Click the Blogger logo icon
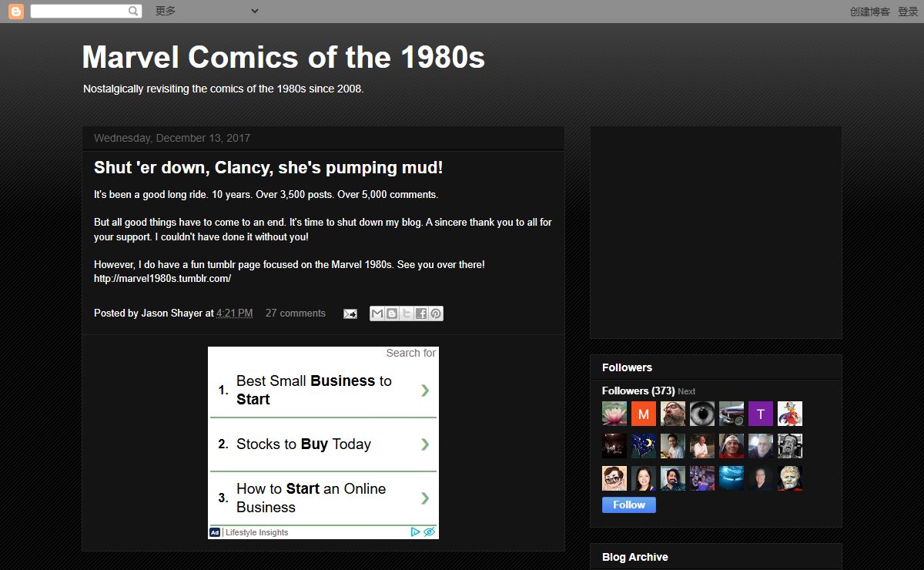924x570 pixels. 15,12
